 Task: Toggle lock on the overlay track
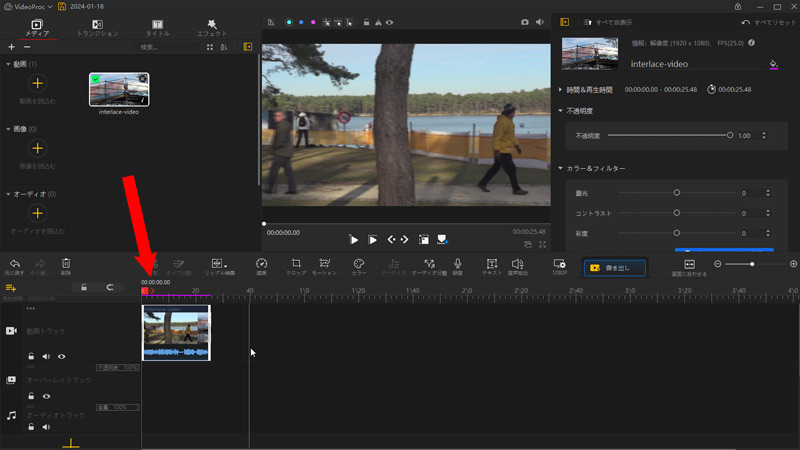click(x=31, y=396)
